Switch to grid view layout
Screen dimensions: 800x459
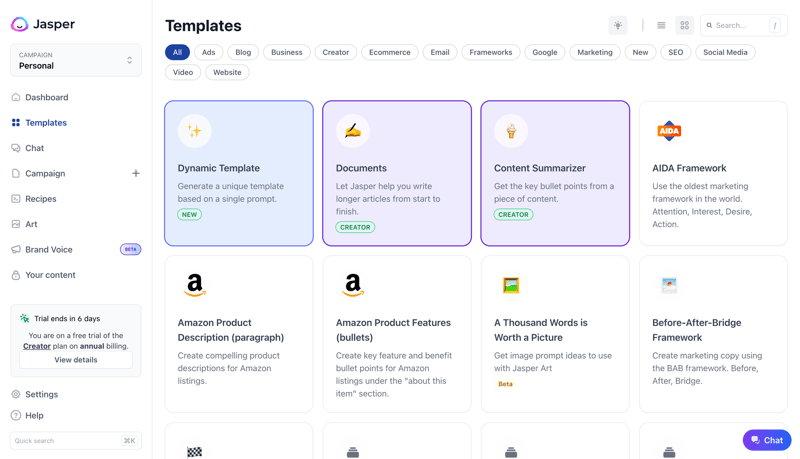[685, 25]
